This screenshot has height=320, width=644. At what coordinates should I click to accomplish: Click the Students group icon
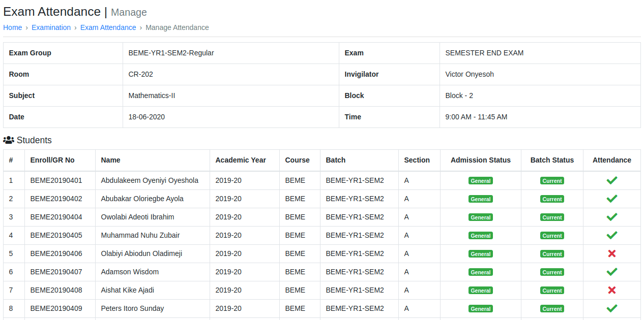(9, 140)
